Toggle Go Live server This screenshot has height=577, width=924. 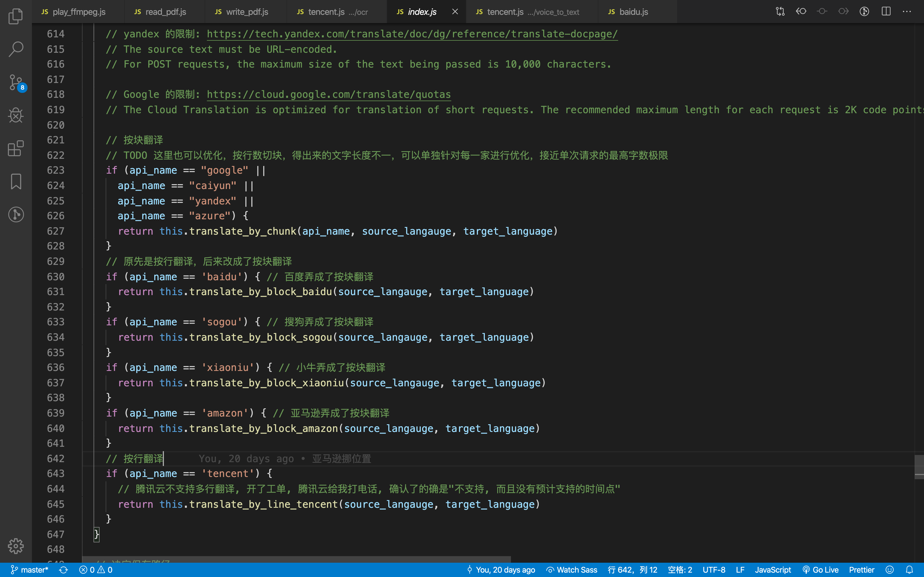[821, 570]
